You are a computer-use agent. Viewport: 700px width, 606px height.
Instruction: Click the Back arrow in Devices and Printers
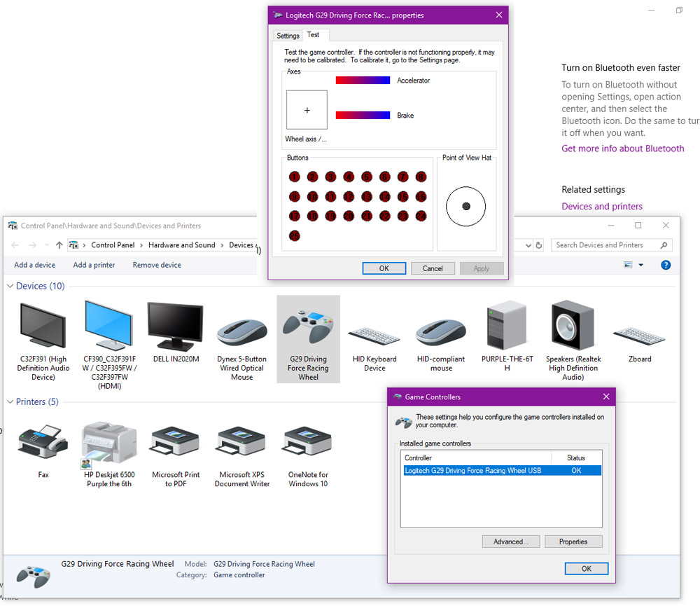[x=15, y=245]
